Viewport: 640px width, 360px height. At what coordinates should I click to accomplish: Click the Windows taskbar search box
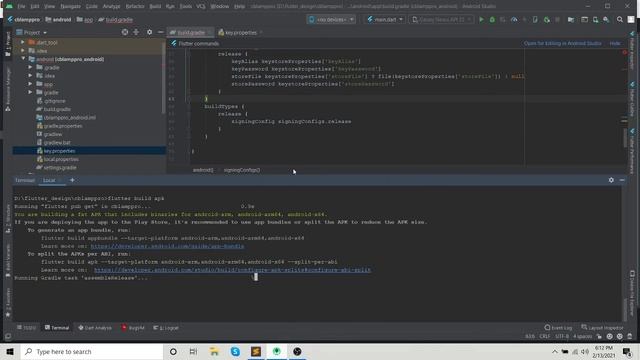coord(91,351)
